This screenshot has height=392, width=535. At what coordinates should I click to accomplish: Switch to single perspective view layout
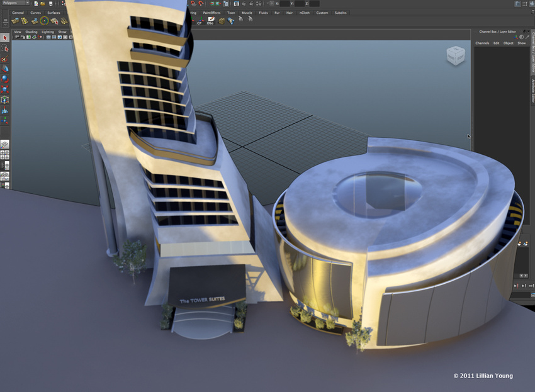5,144
